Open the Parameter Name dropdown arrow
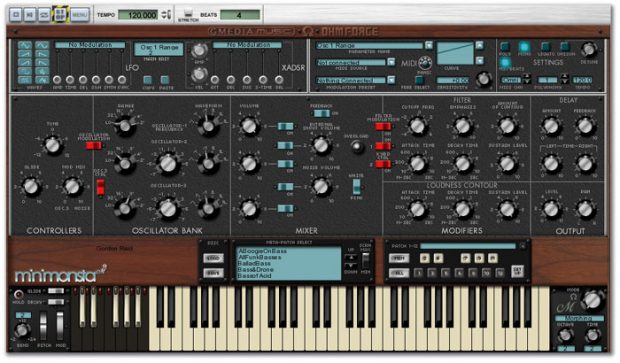 click(429, 45)
